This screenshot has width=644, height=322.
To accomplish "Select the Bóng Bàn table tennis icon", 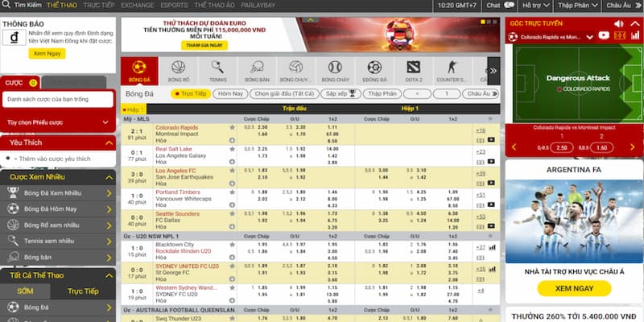I will [x=257, y=71].
